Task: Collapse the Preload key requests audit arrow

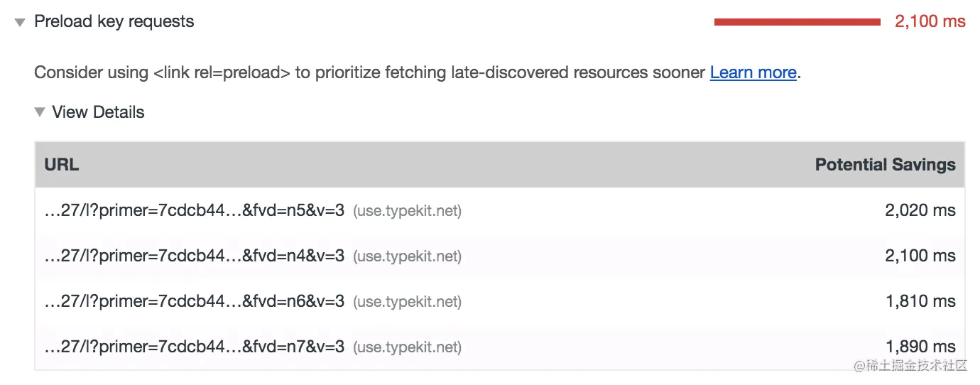Action: pyautogui.click(x=20, y=23)
